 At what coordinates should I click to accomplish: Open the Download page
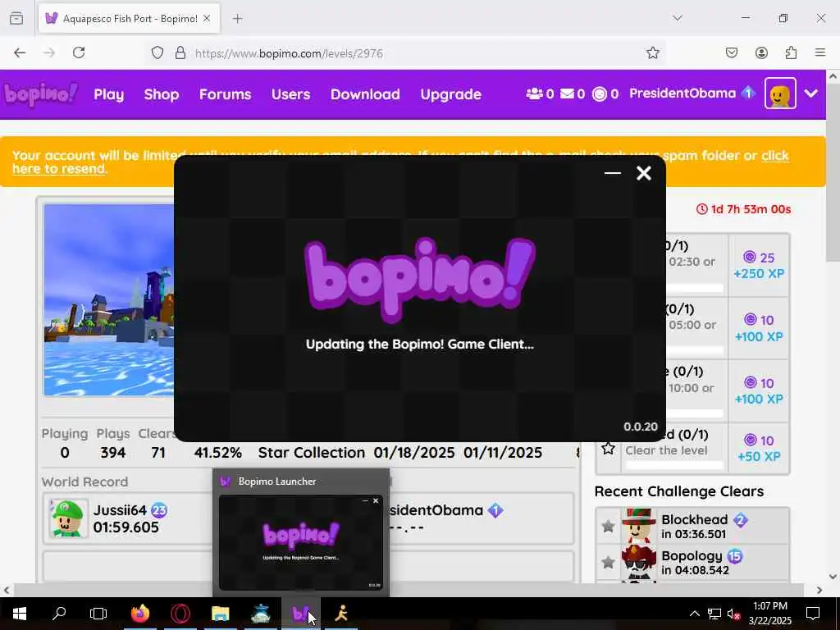[365, 94]
